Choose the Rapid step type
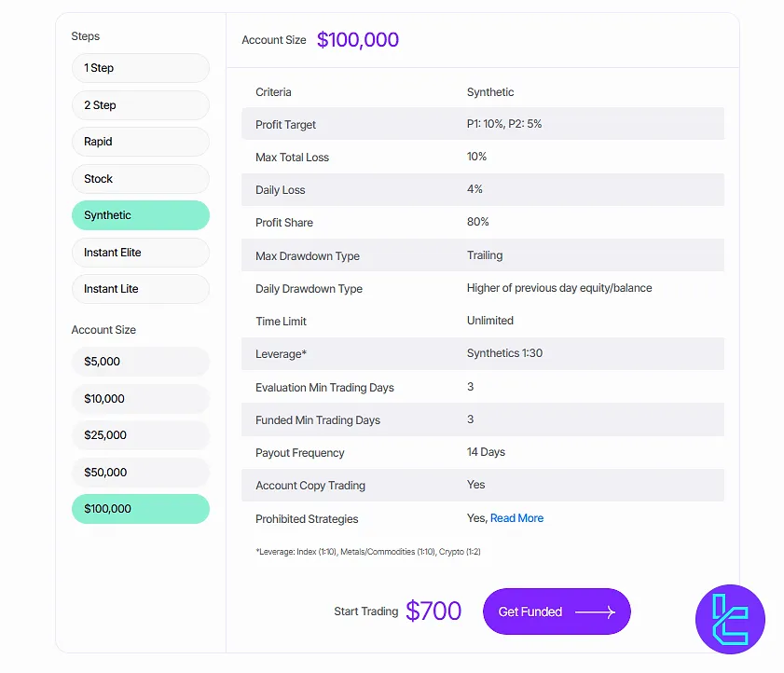The height and width of the screenshot is (673, 784). click(x=140, y=142)
